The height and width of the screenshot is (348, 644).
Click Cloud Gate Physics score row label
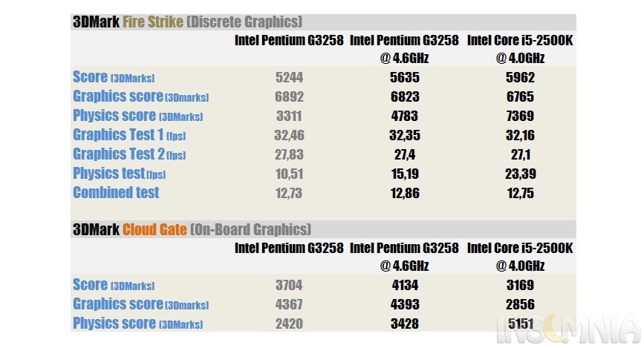click(138, 324)
